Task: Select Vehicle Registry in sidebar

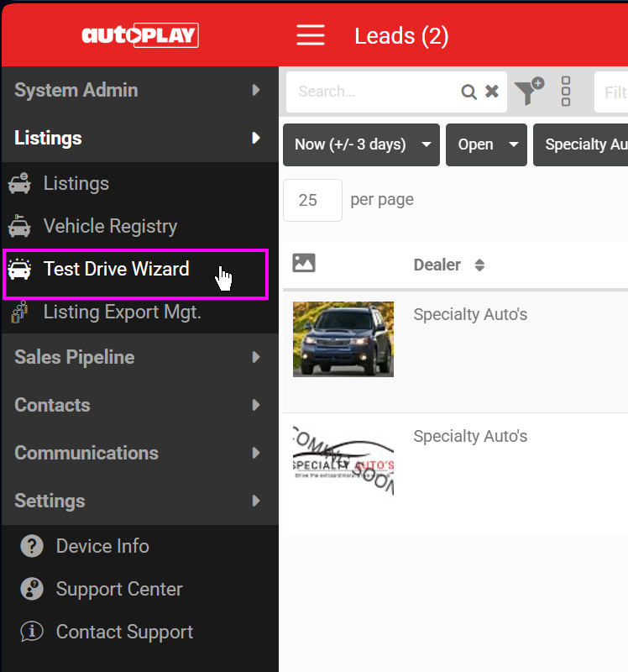Action: 110,226
